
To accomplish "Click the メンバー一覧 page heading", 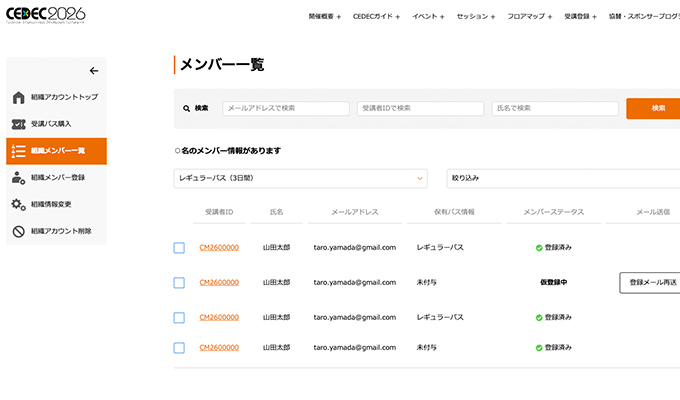I will (x=222, y=65).
